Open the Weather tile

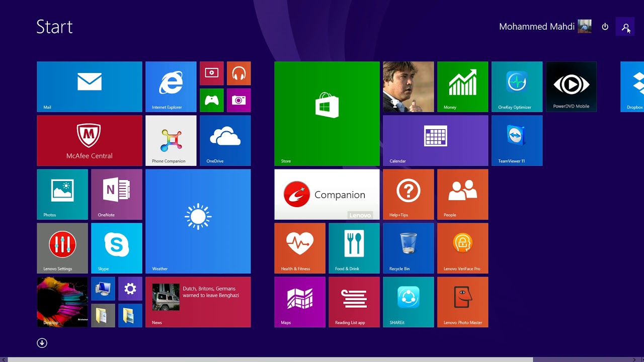click(x=198, y=221)
